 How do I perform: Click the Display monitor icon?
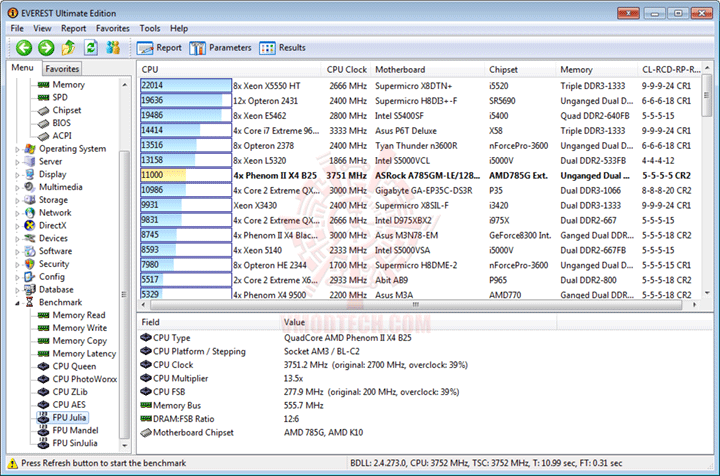pyautogui.click(x=30, y=174)
